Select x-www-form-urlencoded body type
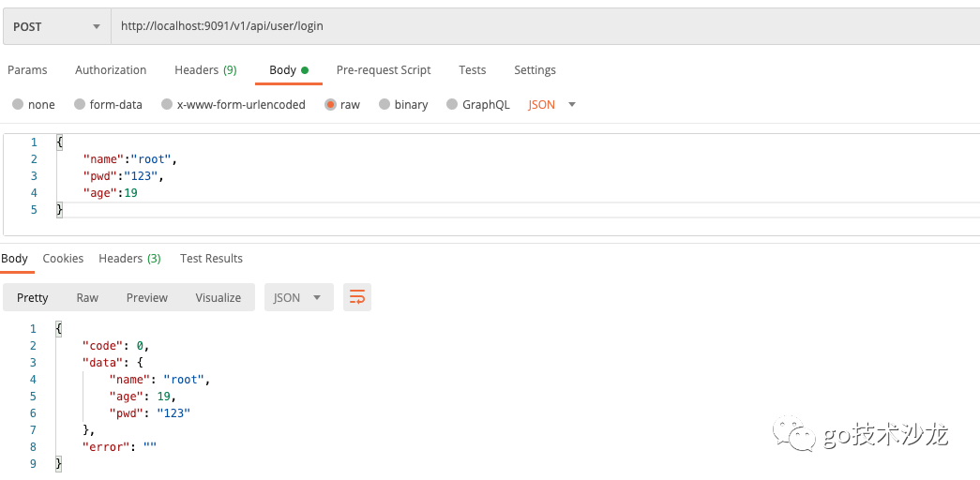 point(167,104)
